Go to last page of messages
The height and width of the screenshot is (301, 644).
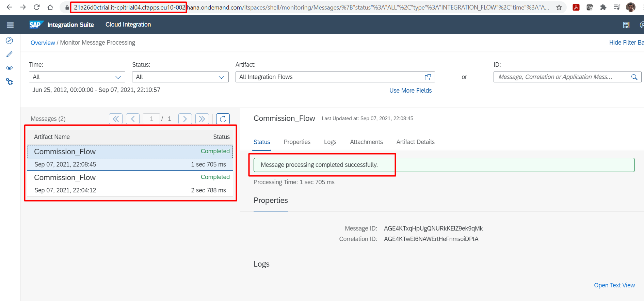coord(202,119)
